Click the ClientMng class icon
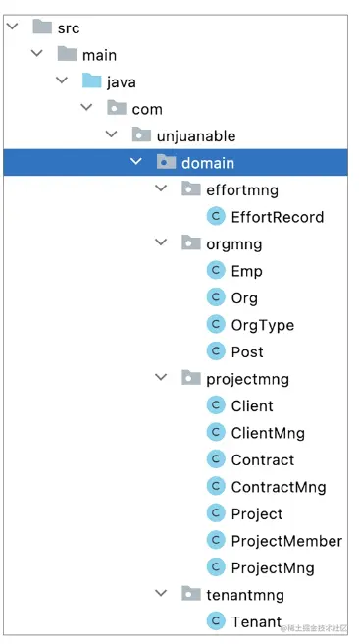The height and width of the screenshot is (644, 359). [216, 433]
